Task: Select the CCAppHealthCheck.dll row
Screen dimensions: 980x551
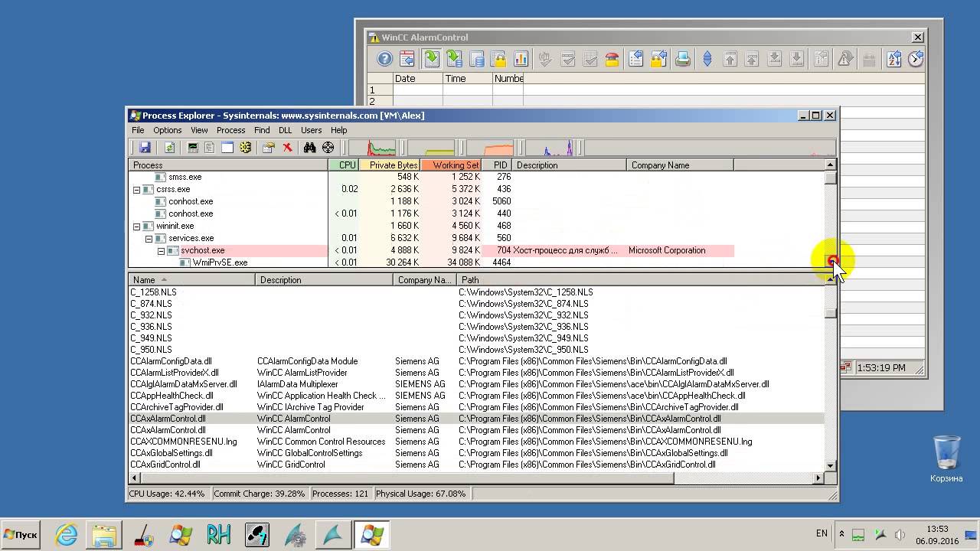Action: [x=477, y=396]
